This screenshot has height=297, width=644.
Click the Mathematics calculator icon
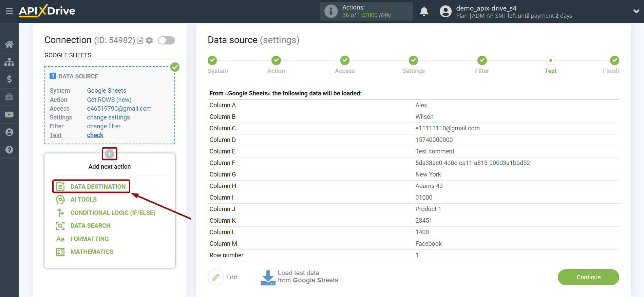[60, 252]
